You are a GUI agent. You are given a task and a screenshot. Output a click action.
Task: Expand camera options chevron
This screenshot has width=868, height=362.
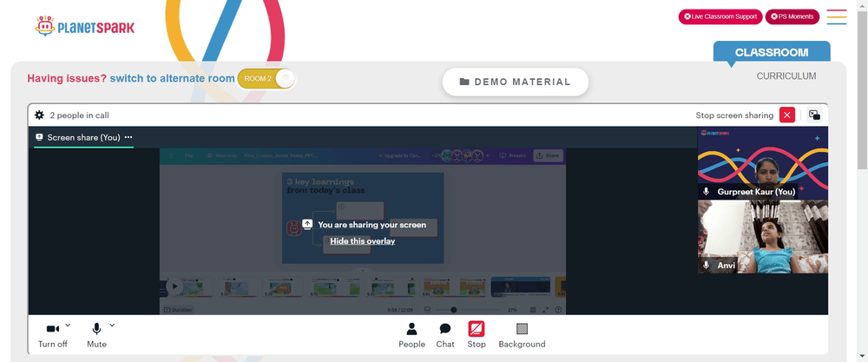68,325
